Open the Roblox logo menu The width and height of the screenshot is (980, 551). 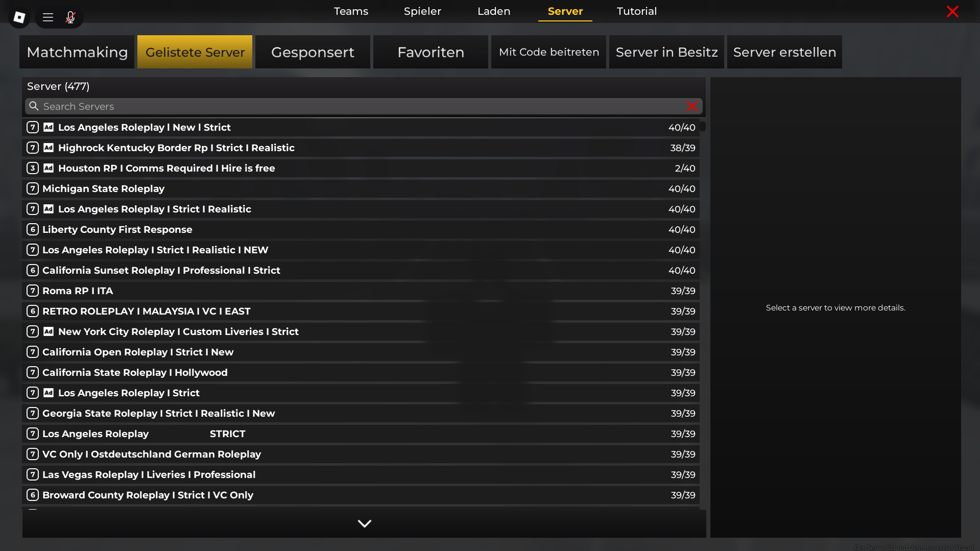19,17
